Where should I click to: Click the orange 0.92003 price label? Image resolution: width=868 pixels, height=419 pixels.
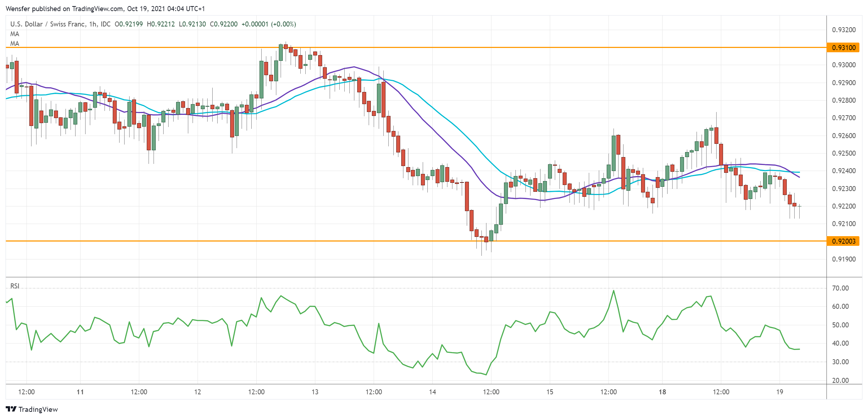point(843,241)
